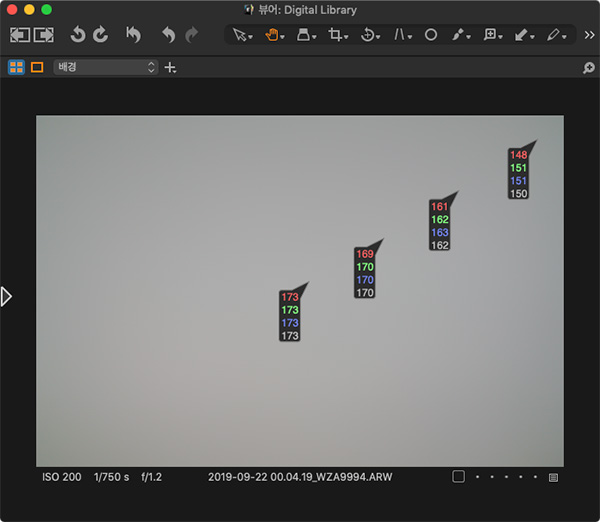Expand the left side panel arrow

6,296
